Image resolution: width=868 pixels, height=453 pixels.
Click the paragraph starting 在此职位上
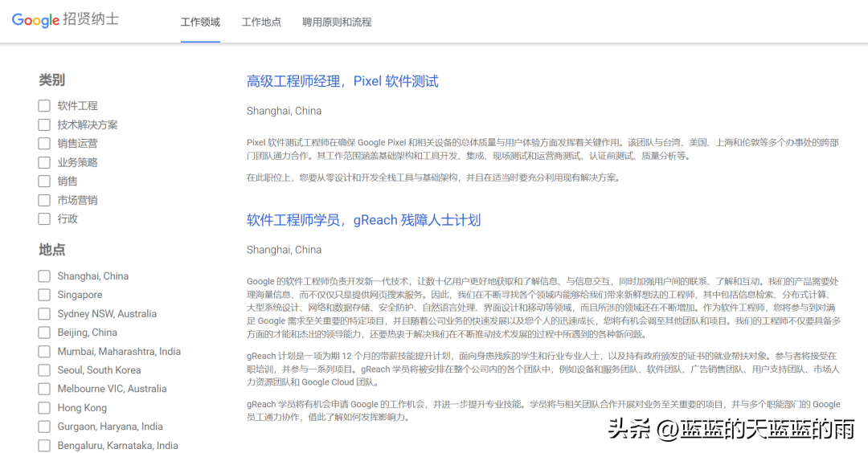pos(433,178)
